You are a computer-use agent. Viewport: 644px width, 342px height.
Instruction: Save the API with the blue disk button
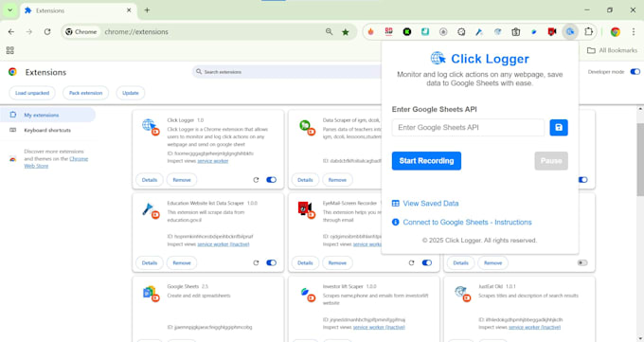[x=559, y=128]
